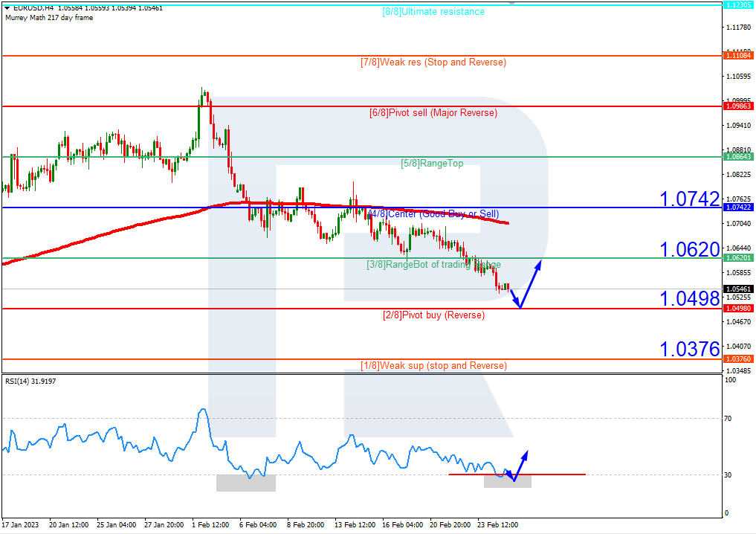Select the large 1.0498 price label
Screen dimensions: 756x534
click(689, 299)
